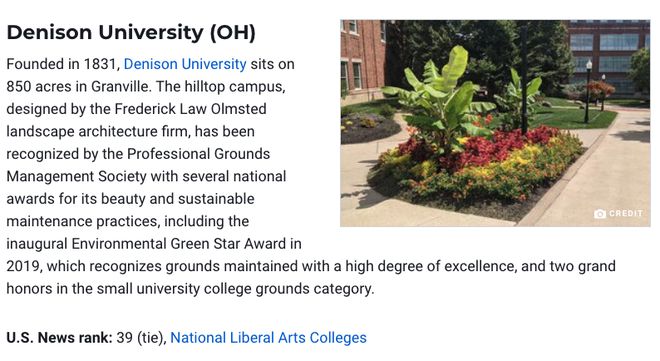Follow the National Liberal Arts Colleges link

click(268, 338)
